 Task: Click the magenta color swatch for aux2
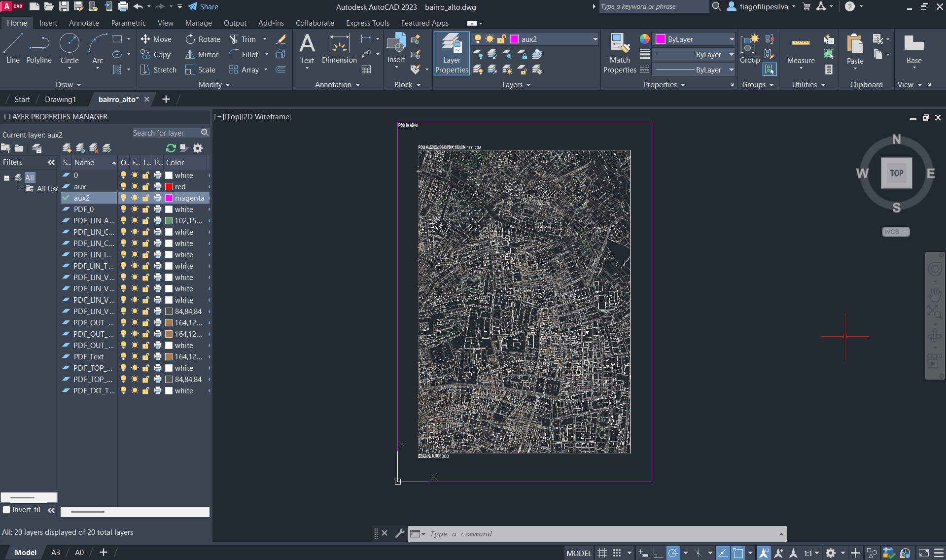tap(169, 198)
